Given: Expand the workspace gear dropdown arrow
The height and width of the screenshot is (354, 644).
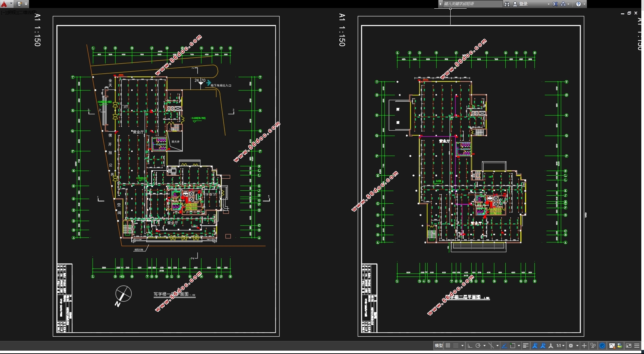Looking at the screenshot, I should click(577, 346).
